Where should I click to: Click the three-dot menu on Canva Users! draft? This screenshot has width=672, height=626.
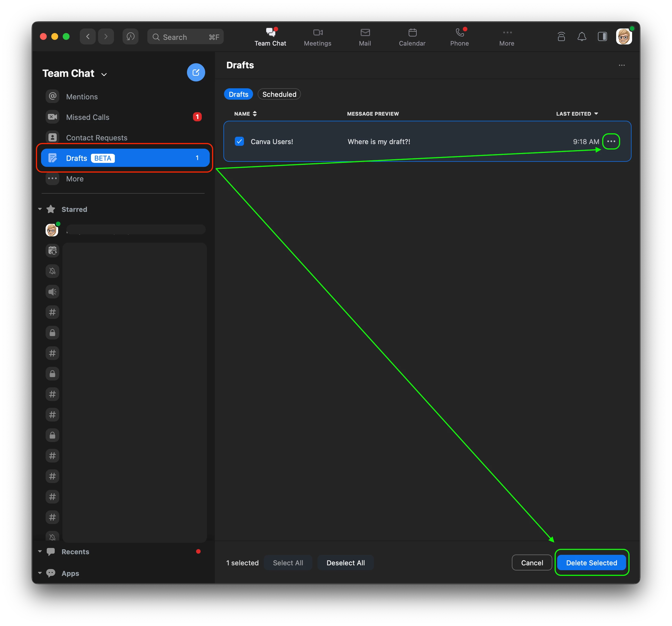(611, 141)
